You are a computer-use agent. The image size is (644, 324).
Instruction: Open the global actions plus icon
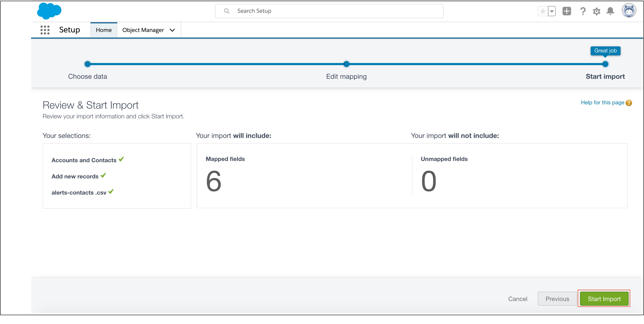click(x=567, y=11)
